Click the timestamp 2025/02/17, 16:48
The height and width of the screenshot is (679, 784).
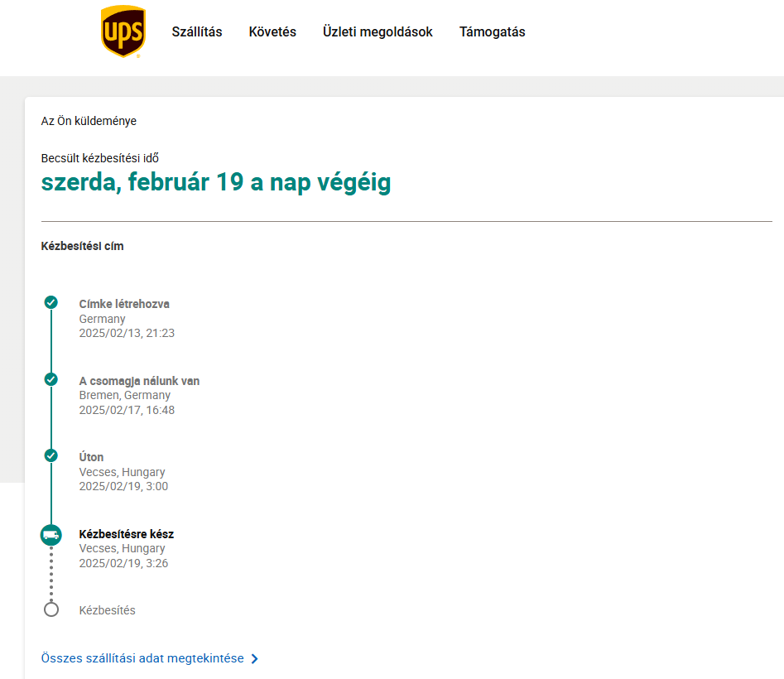point(127,410)
